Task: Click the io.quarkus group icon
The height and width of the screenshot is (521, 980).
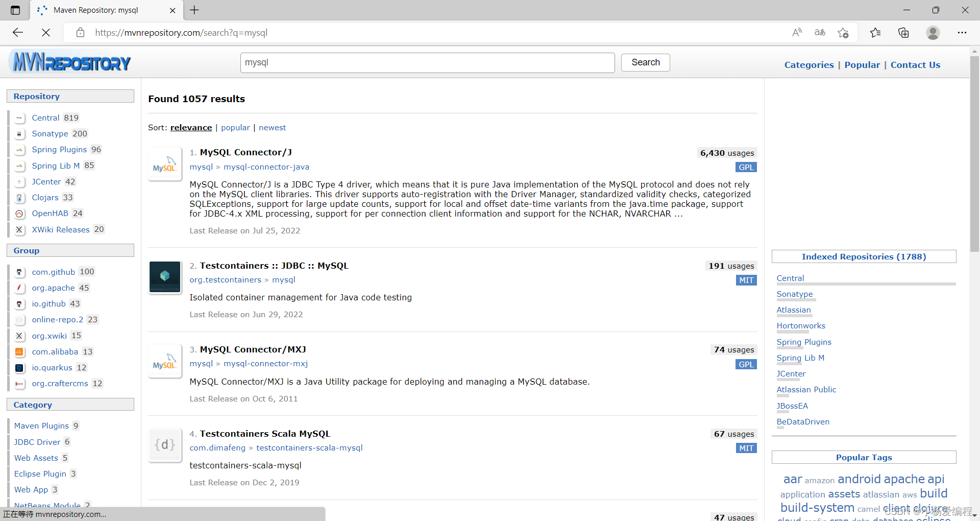Action: 19,368
